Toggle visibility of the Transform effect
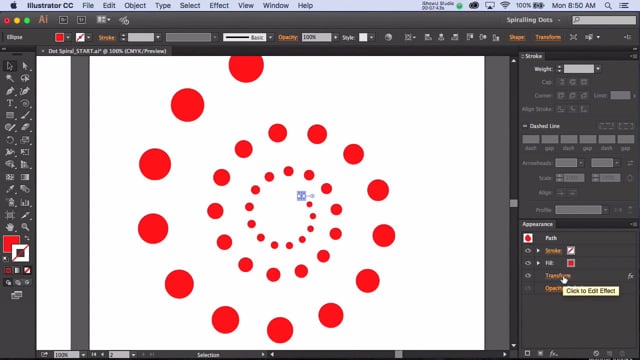The width and height of the screenshot is (640, 360). tap(528, 276)
